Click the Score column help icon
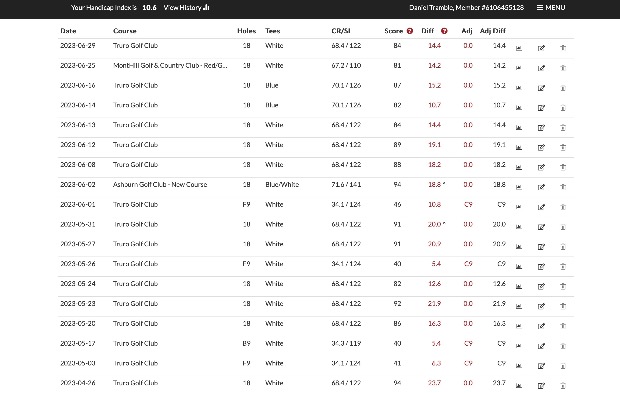Image resolution: width=620 pixels, height=393 pixels. coord(410,31)
